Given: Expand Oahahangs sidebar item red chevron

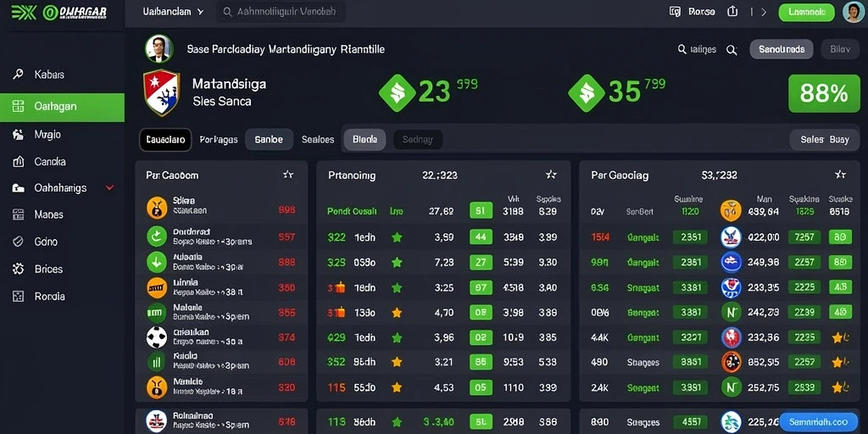Looking at the screenshot, I should 109,187.
